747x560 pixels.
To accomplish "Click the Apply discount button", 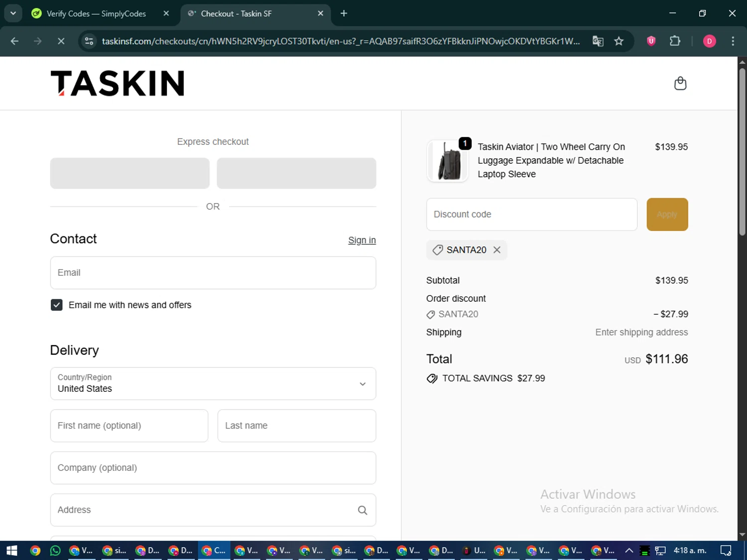I will pos(667,215).
